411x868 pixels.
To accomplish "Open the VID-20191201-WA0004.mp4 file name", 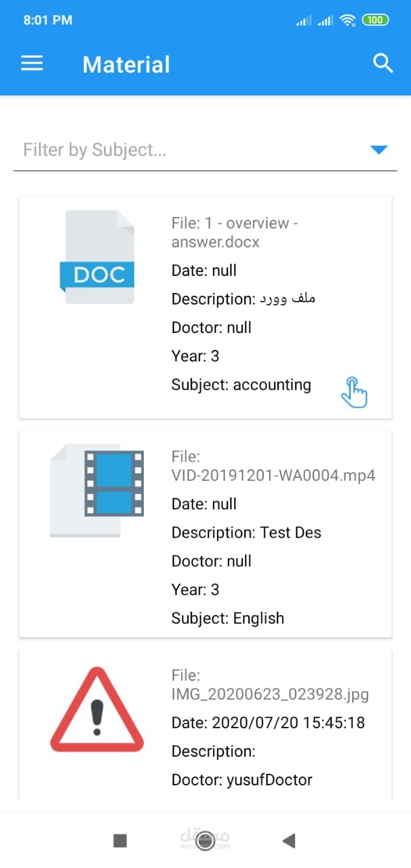I will [x=273, y=466].
